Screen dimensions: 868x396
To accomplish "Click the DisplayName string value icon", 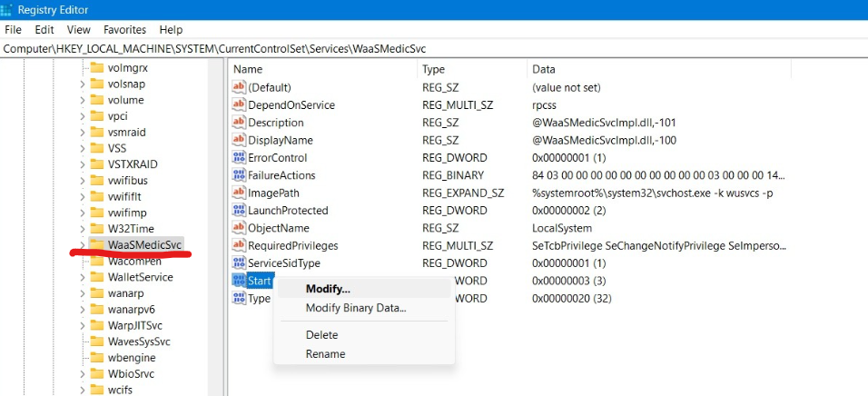I will [x=239, y=140].
